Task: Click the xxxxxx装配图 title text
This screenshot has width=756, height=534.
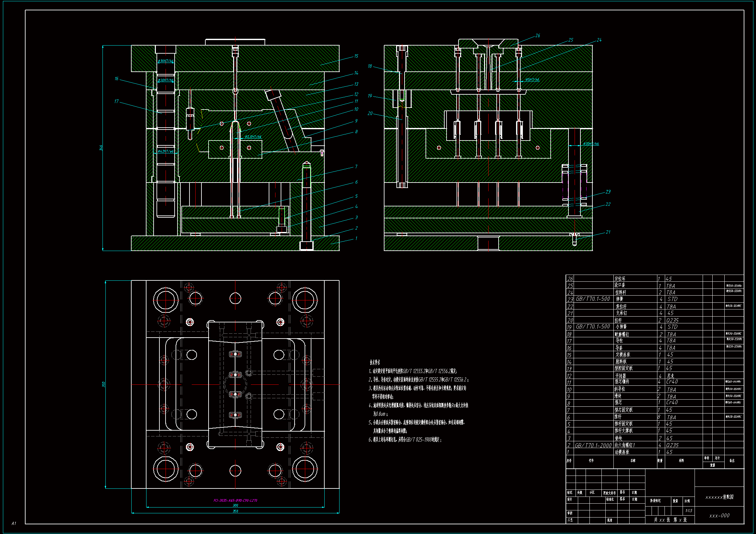Action: pos(719,497)
